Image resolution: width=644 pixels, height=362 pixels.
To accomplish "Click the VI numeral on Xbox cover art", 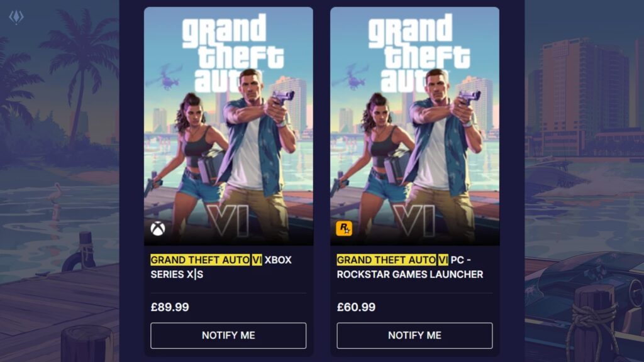I will [228, 221].
